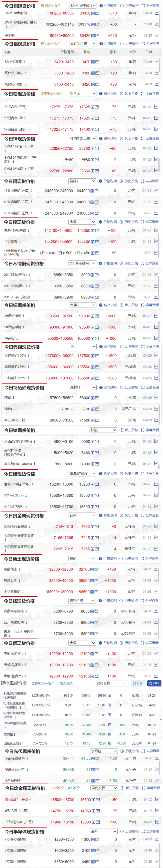Image resolution: width=163 pixels, height=868 pixels.
Task: Open 晶片 dropdown in semiconductor section
Action: point(104,832)
